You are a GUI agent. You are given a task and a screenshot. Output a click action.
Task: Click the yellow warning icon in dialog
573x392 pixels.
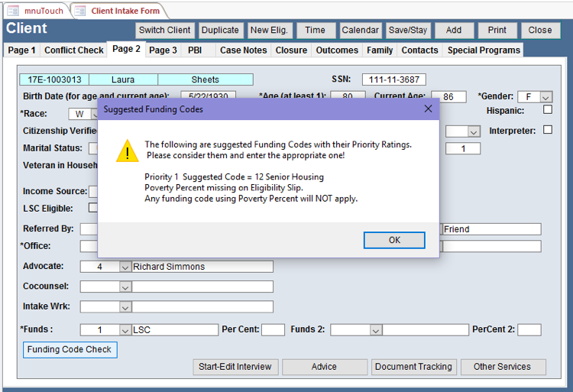pyautogui.click(x=126, y=151)
